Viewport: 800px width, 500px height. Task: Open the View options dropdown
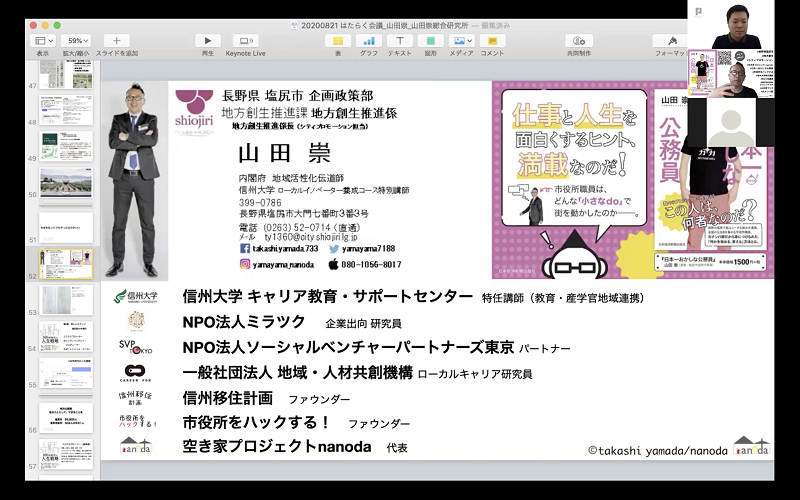click(42, 40)
